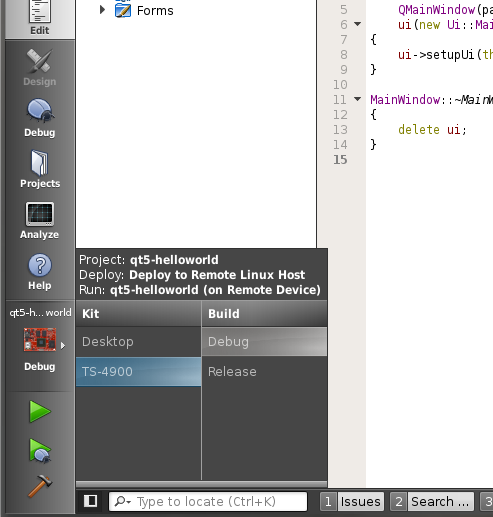The width and height of the screenshot is (493, 517).
Task: Build the project with hammer icon
Action: [x=40, y=486]
